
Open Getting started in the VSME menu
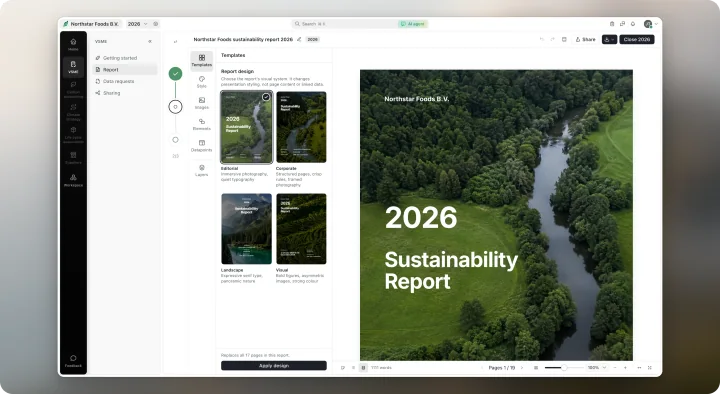pyautogui.click(x=125, y=58)
